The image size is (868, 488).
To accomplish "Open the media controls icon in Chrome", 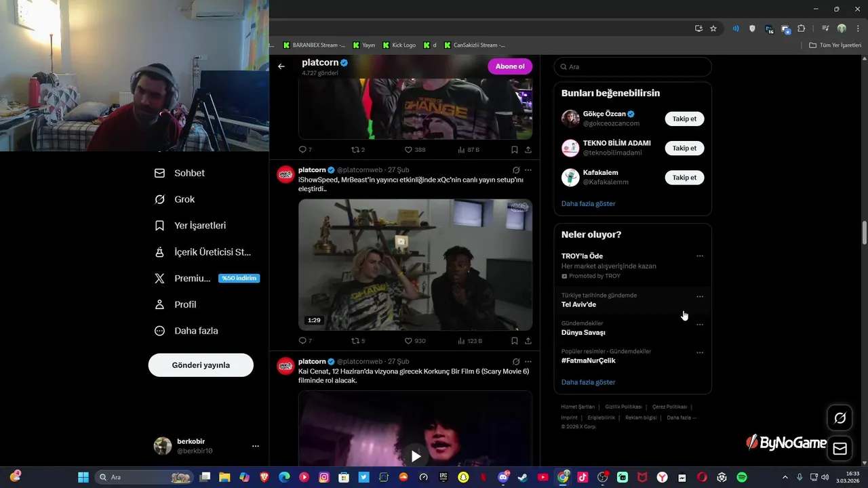I will pos(825,28).
